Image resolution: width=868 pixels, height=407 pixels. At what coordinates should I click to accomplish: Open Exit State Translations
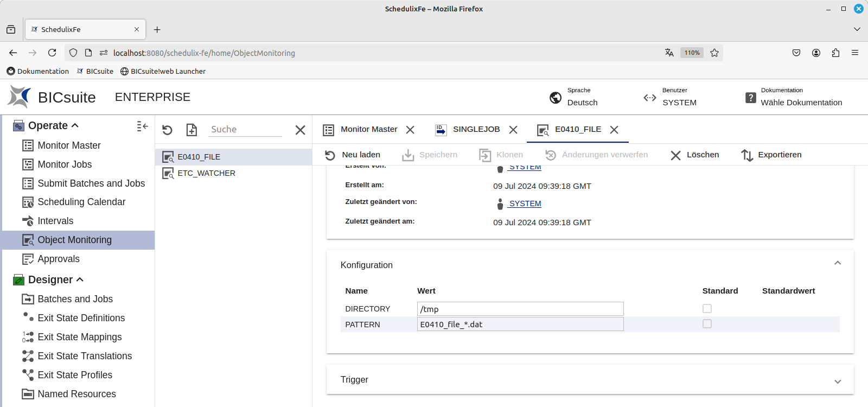click(85, 356)
